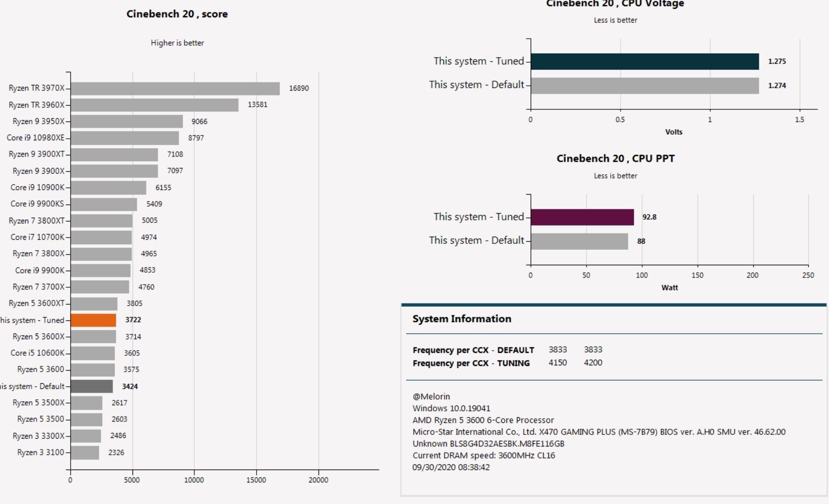Click the 'Higher is better' subtitle
Viewport: 829px width, 504px height.
click(x=178, y=43)
